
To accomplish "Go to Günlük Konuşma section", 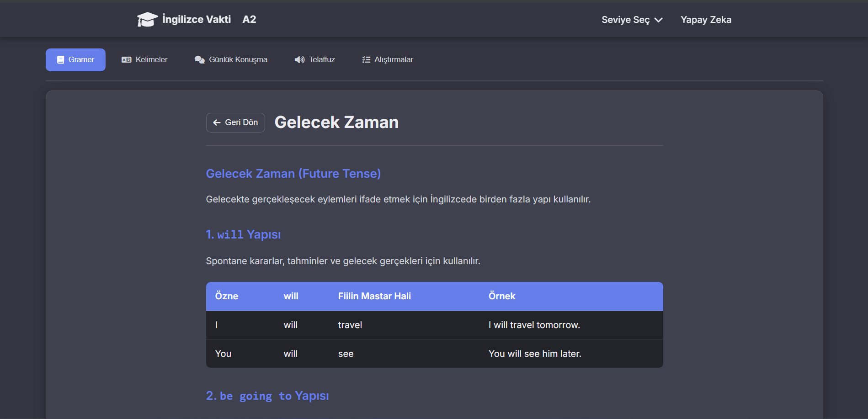I will [x=238, y=60].
